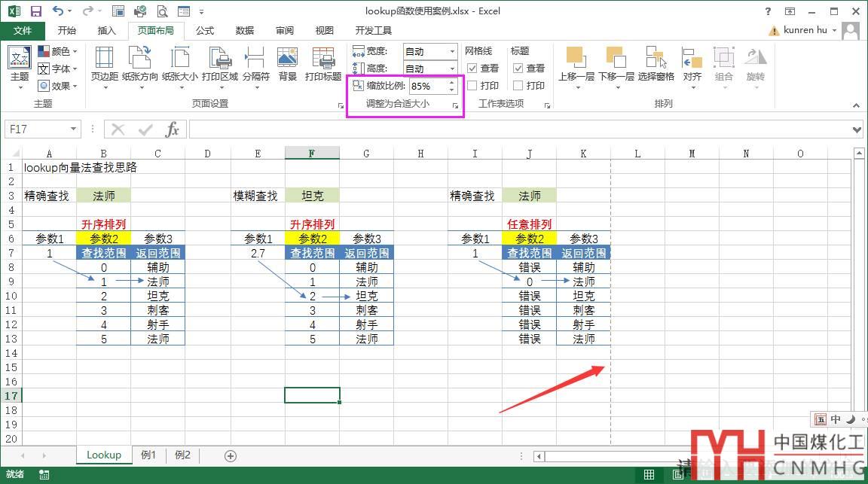Expand the 高度 height dropdown
Viewport: 868px width, 484px height.
(452, 68)
